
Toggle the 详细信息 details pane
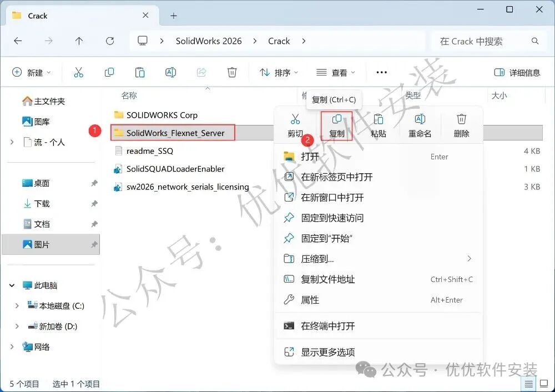(517, 73)
